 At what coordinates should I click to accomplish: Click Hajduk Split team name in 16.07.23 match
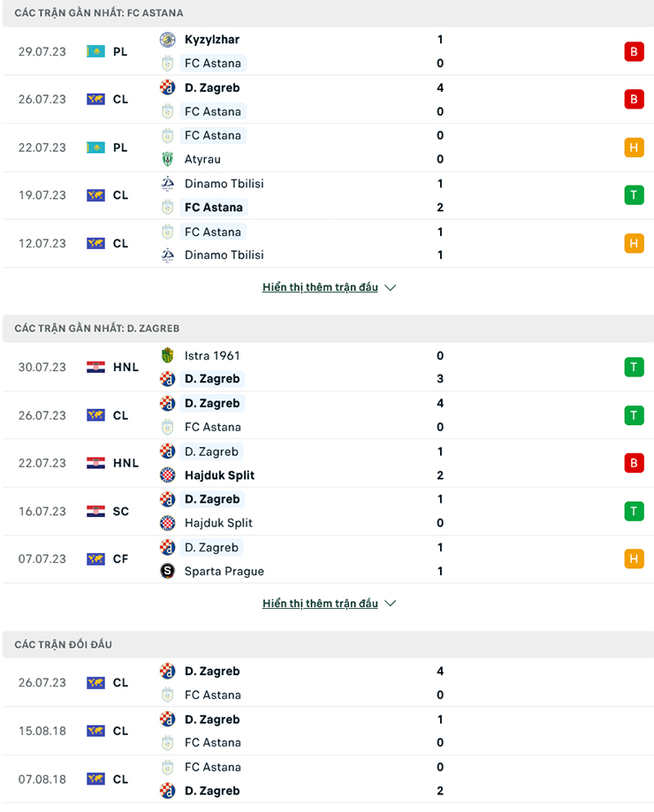click(x=218, y=523)
